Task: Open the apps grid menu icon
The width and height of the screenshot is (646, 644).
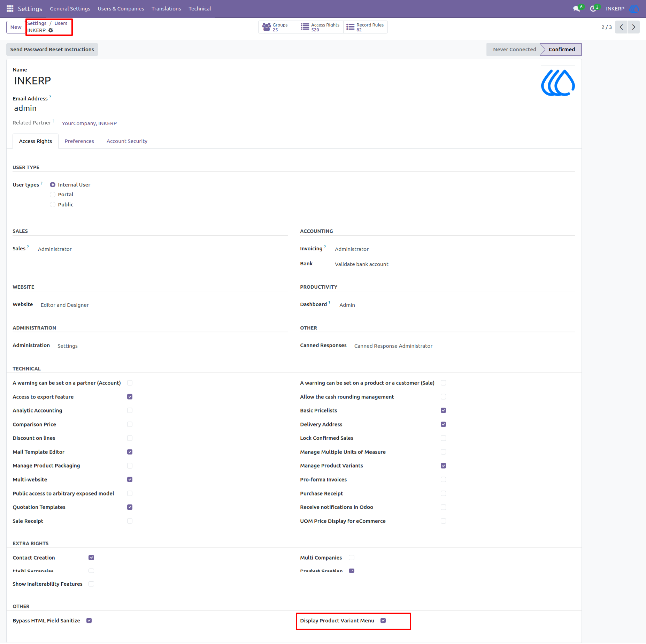Action: [x=10, y=8]
